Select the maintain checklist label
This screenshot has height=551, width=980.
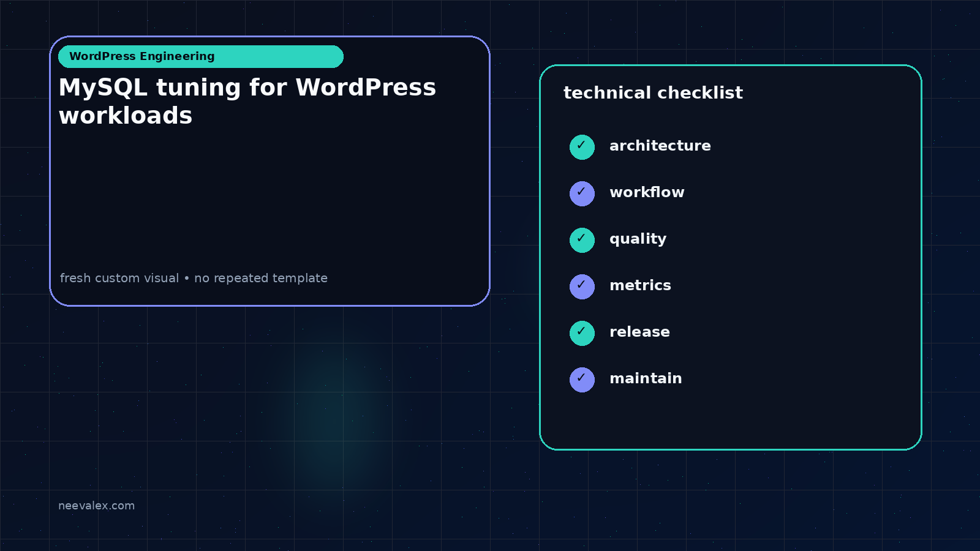646,378
